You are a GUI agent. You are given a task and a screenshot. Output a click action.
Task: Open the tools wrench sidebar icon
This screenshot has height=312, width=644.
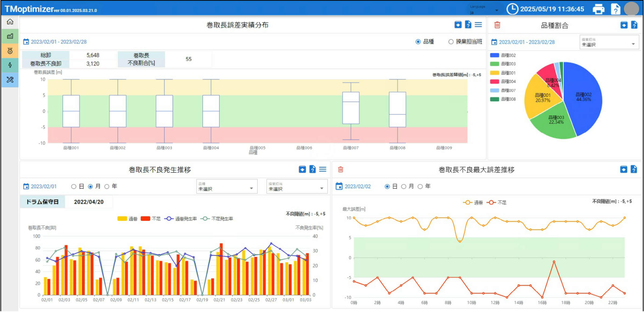10,80
